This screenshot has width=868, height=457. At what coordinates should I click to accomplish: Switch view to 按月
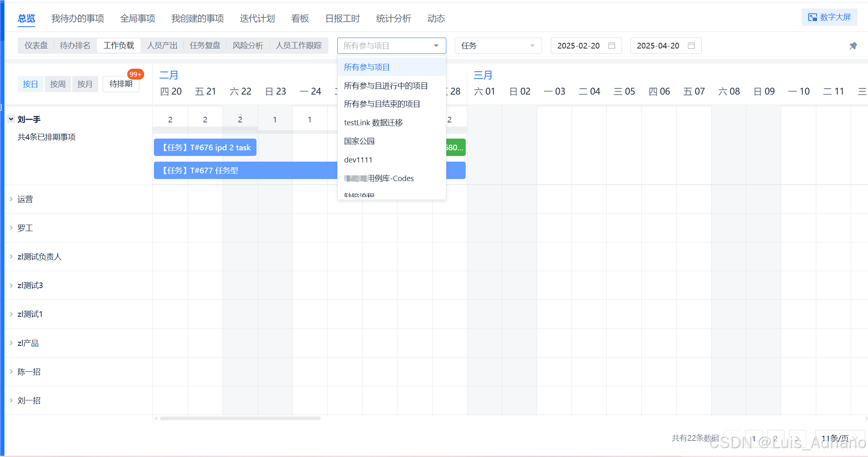[x=85, y=84]
